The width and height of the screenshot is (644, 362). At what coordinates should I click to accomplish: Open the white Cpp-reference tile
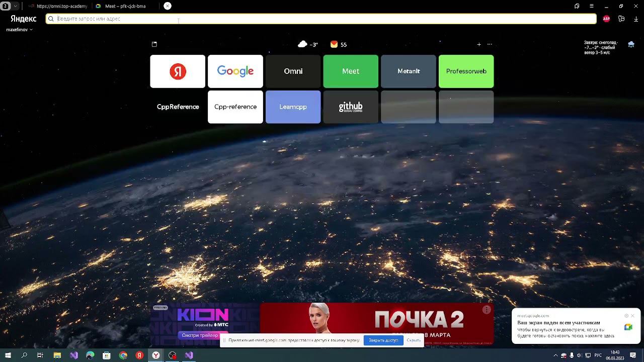(235, 107)
